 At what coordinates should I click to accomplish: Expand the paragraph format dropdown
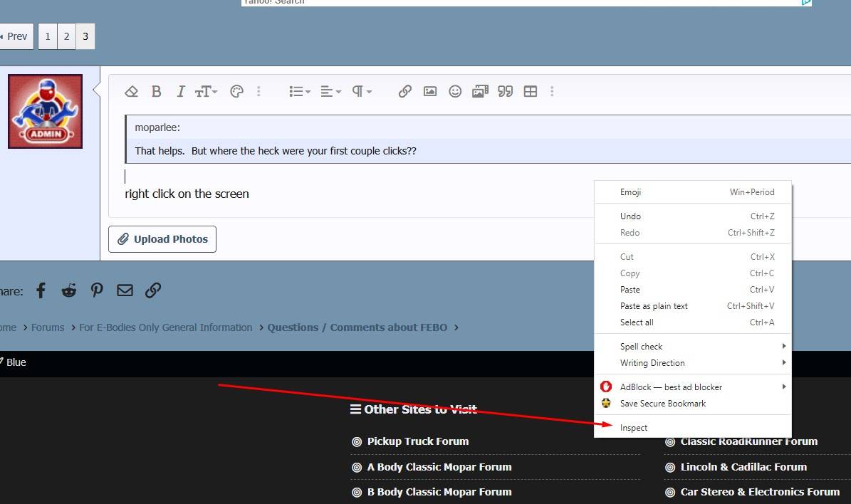pyautogui.click(x=362, y=91)
